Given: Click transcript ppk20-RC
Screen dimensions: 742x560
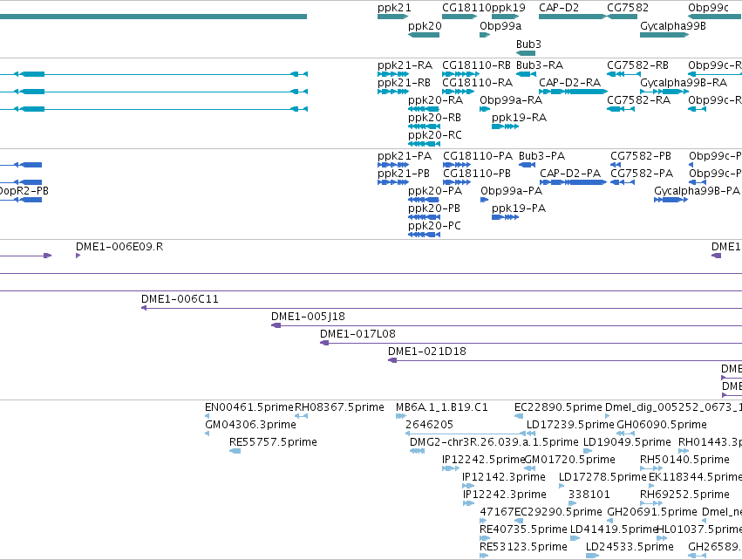Looking at the screenshot, I should [424, 144].
